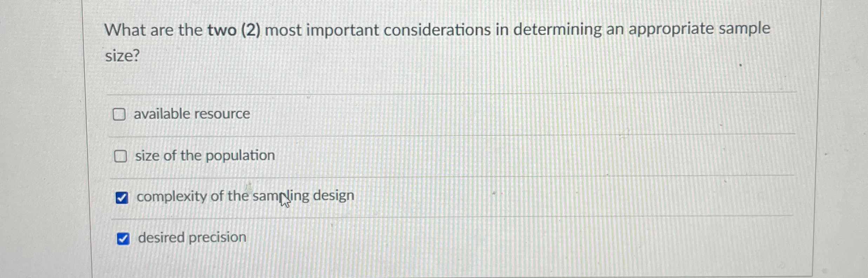Uncheck "complexity of the sampling design"
Screen dimensions: 868x278
click(x=122, y=197)
